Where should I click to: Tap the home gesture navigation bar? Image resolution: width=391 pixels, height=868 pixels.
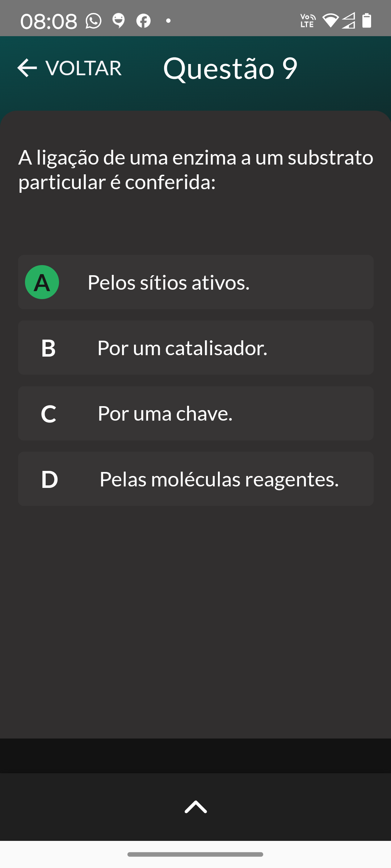(x=195, y=854)
